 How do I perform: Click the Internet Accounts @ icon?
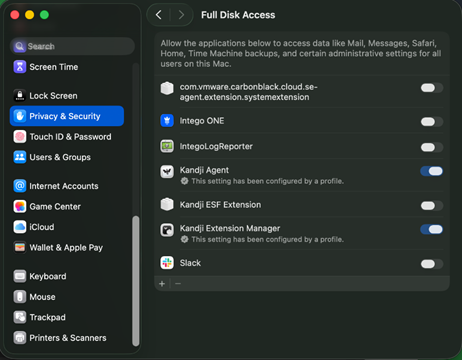[x=20, y=186]
